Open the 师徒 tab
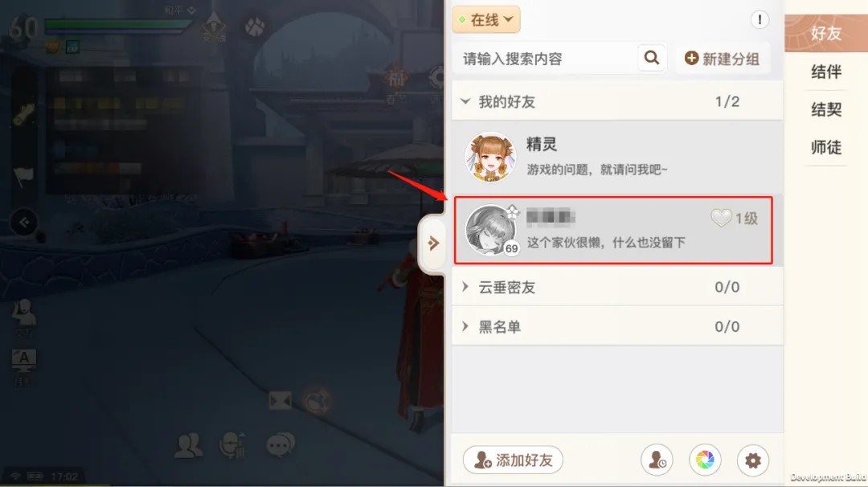The image size is (868, 487). 826,146
